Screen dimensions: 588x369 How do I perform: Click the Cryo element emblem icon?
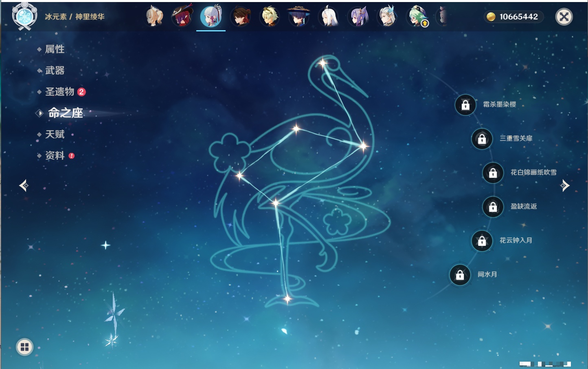pyautogui.click(x=24, y=16)
